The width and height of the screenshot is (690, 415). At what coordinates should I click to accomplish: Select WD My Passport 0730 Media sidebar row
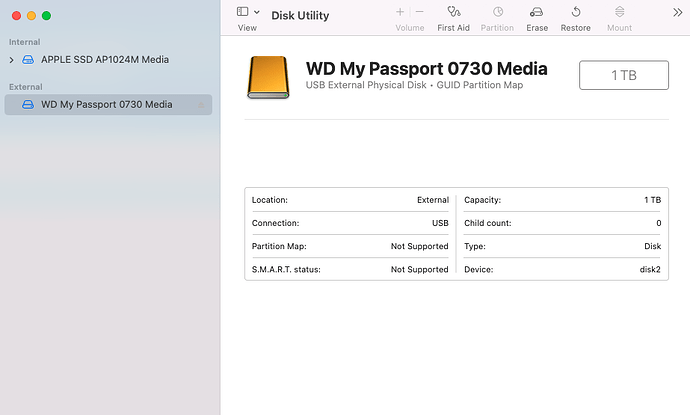coord(108,105)
